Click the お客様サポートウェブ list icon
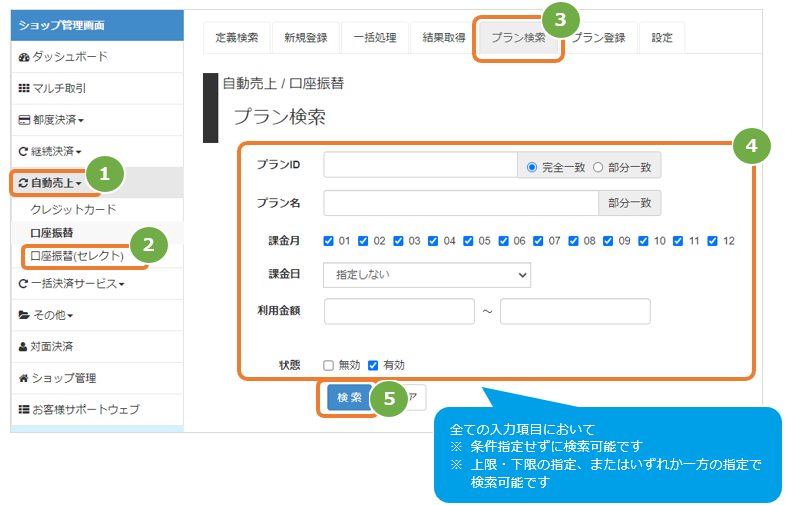 click(24, 409)
